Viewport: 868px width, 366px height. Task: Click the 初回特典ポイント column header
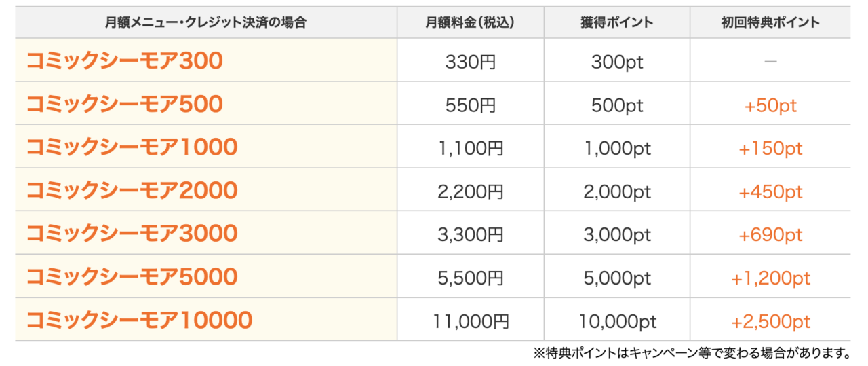pos(770,22)
